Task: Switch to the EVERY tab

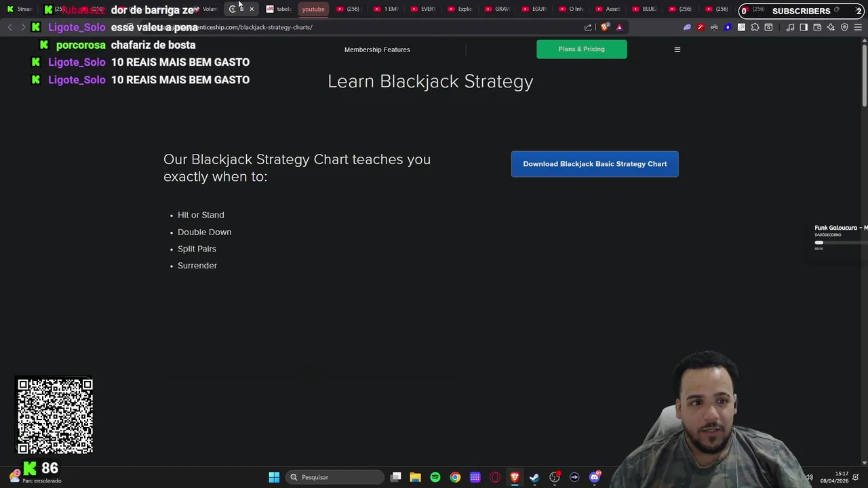Action: click(423, 9)
